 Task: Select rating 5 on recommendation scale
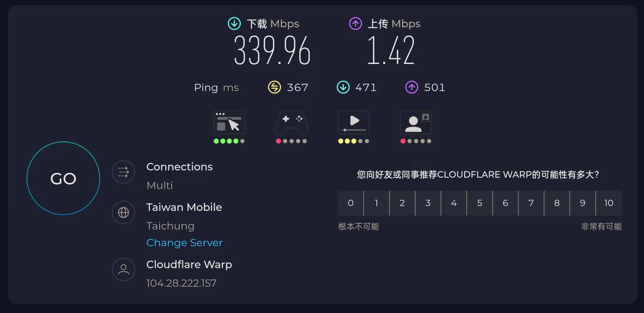pyautogui.click(x=479, y=203)
